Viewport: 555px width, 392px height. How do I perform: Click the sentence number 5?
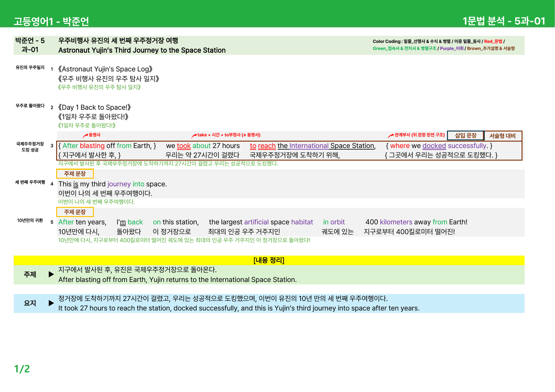point(52,222)
